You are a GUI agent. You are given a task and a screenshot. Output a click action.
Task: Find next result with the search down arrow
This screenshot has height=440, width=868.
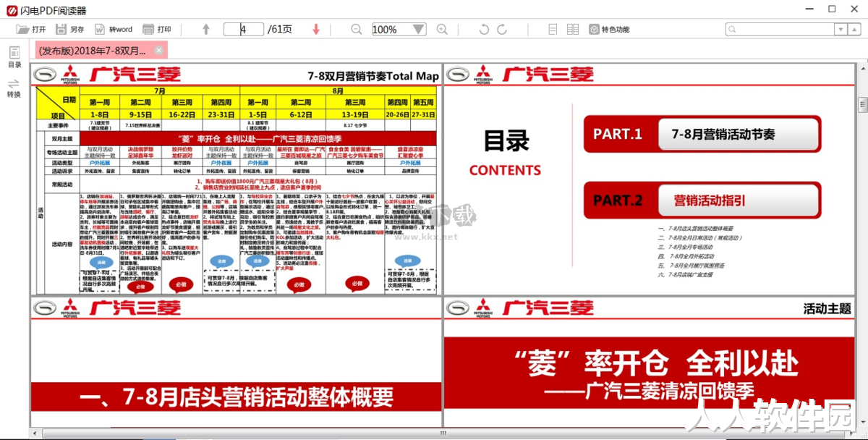click(841, 30)
